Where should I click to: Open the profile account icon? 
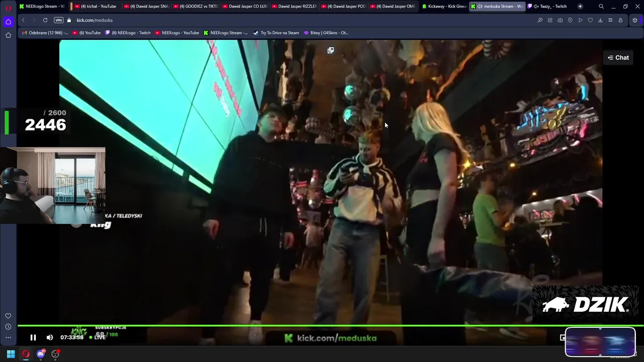click(x=620, y=20)
